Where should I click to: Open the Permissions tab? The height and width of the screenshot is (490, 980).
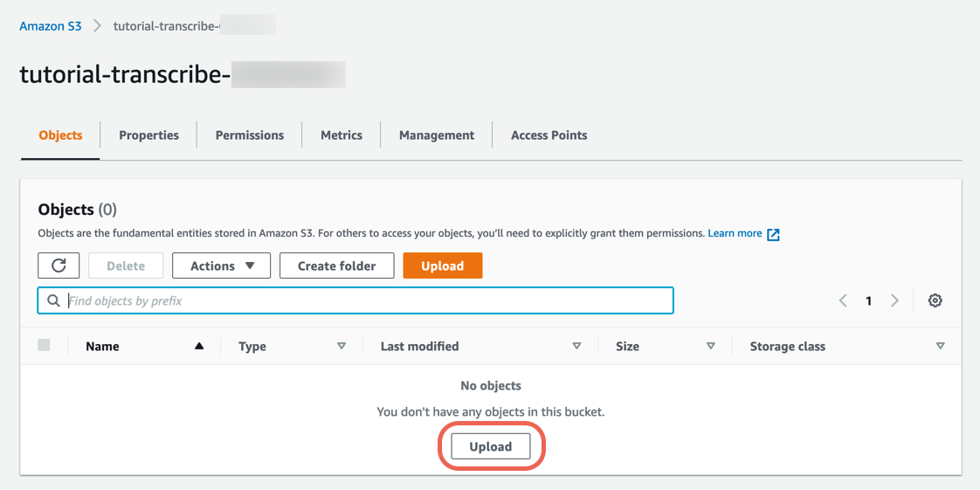[x=250, y=135]
